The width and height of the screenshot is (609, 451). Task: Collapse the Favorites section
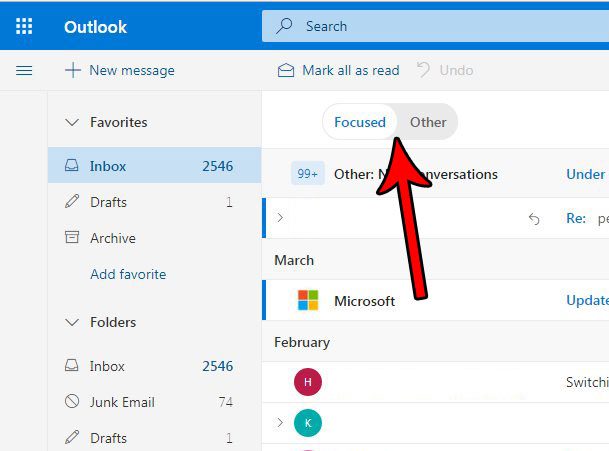coord(72,122)
